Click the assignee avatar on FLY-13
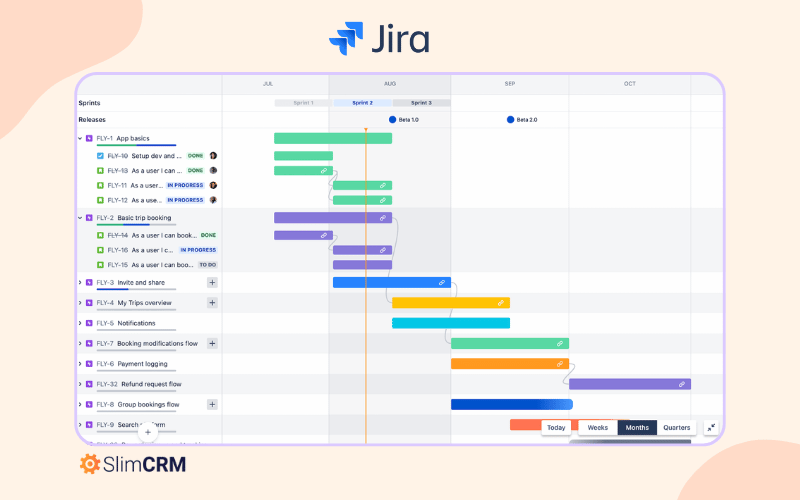Viewport: 800px width, 500px height. click(213, 170)
